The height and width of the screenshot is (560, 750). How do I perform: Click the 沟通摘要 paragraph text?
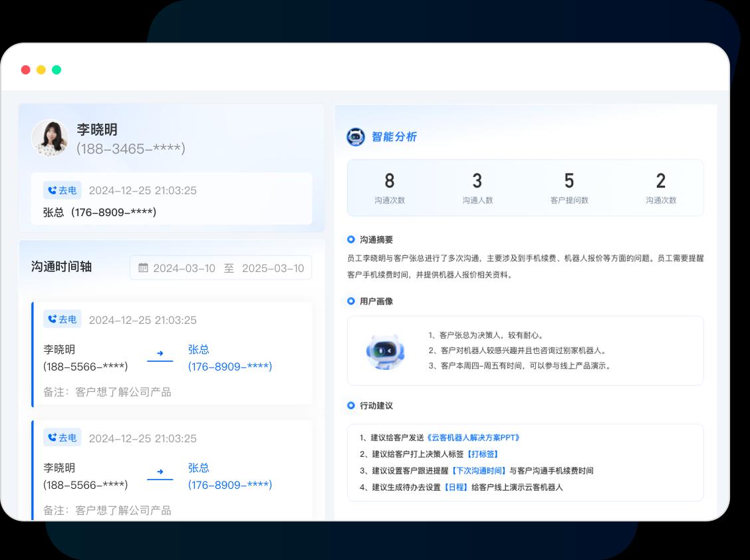point(525,267)
